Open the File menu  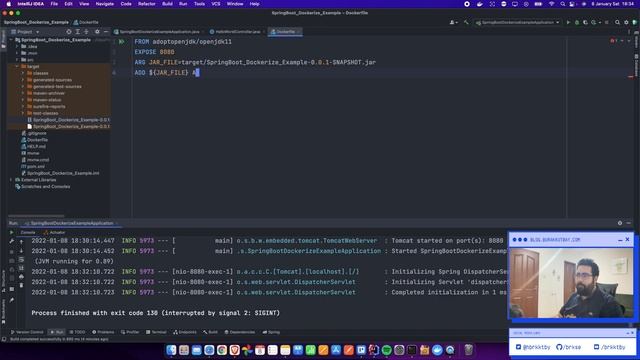pos(54,4)
